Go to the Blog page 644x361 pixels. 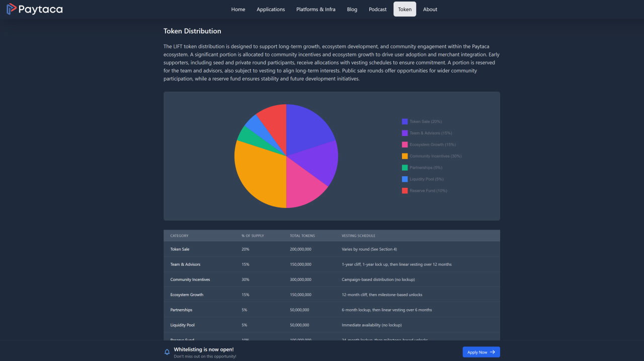pyautogui.click(x=352, y=9)
